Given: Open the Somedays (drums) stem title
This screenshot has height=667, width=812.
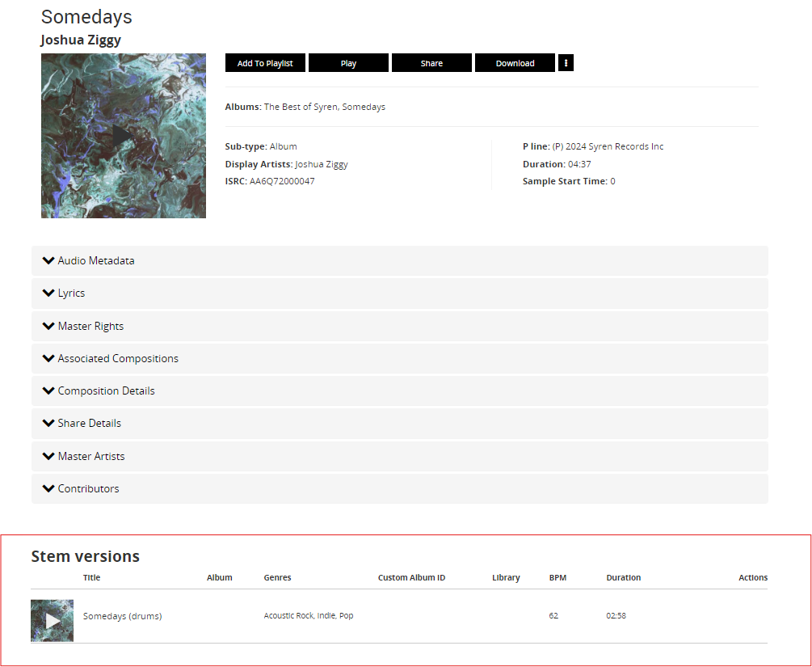Looking at the screenshot, I should pos(122,616).
